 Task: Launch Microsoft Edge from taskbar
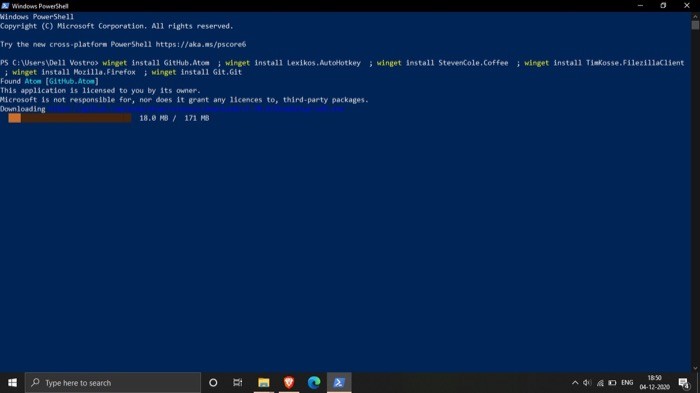pyautogui.click(x=314, y=383)
